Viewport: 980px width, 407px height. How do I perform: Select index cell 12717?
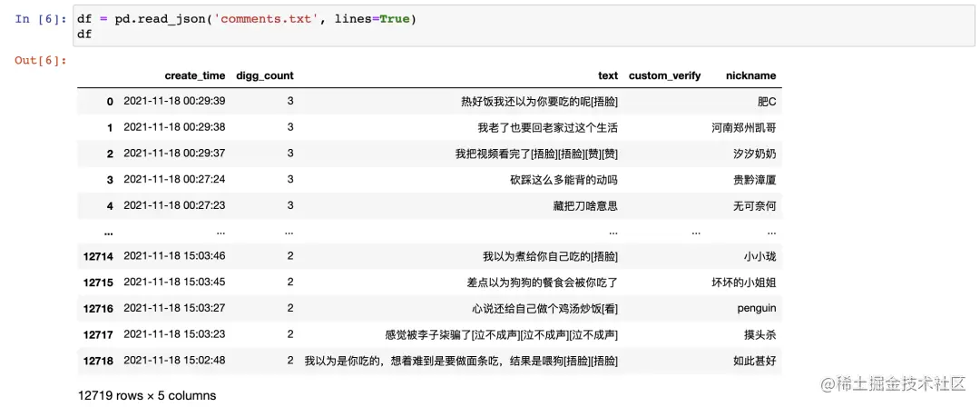click(98, 335)
